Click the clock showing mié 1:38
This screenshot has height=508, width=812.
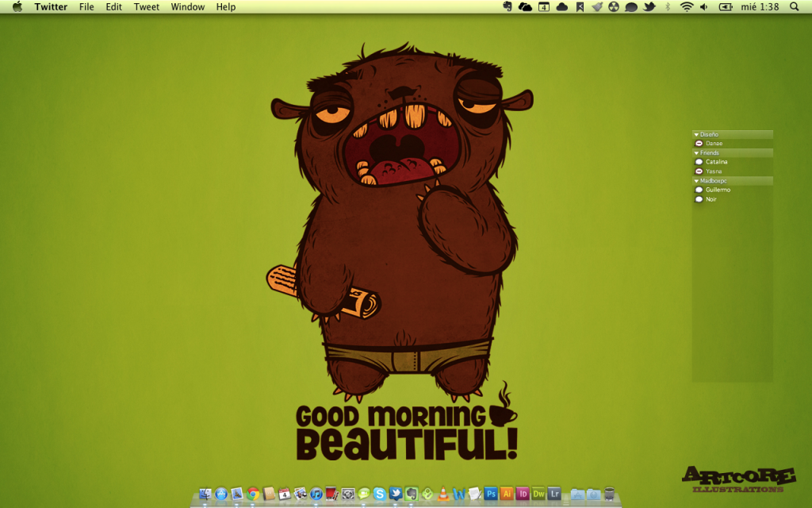760,6
